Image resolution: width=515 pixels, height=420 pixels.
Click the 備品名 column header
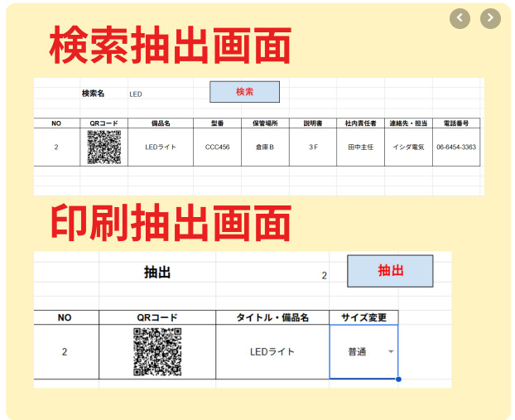161,123
